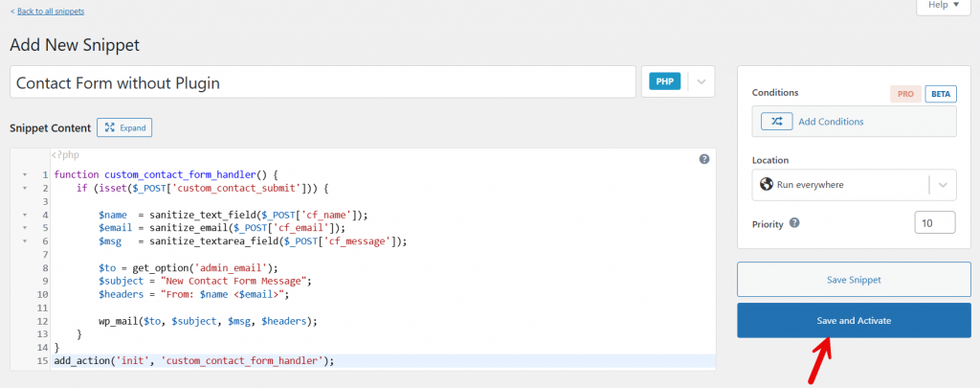
Task: Click the $headers variable on line 10
Action: pyautogui.click(x=121, y=294)
